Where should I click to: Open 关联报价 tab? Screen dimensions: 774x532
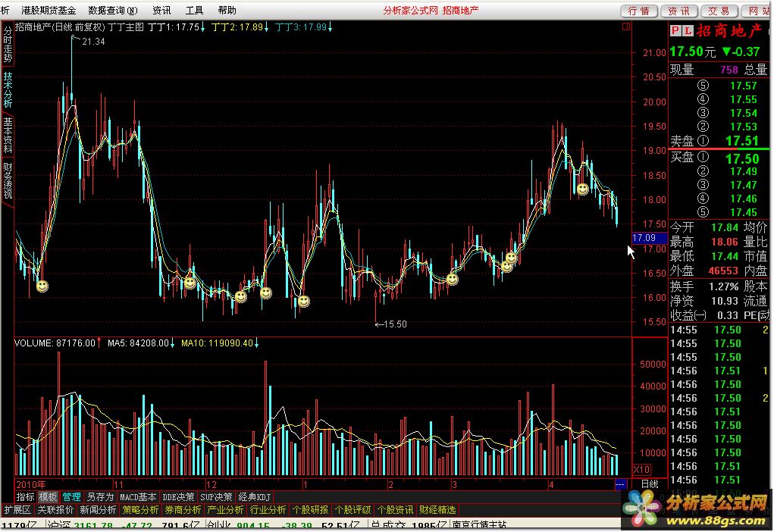(55, 510)
